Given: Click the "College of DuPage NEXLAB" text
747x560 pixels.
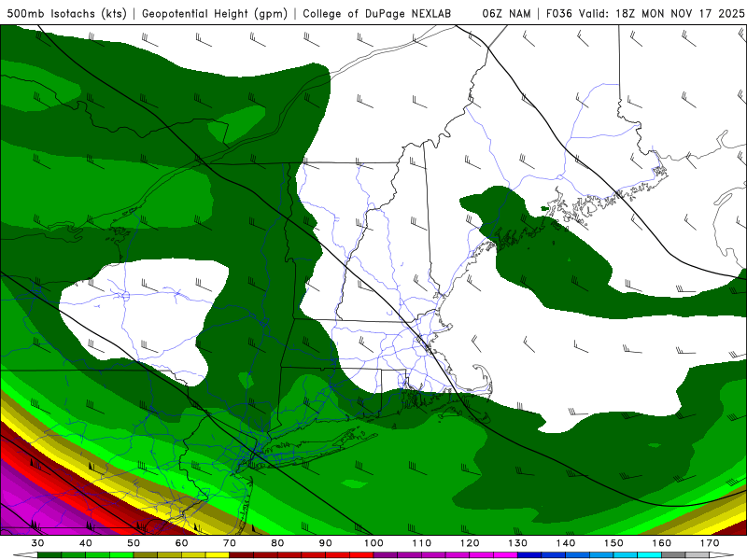Looking at the screenshot, I should [x=376, y=14].
